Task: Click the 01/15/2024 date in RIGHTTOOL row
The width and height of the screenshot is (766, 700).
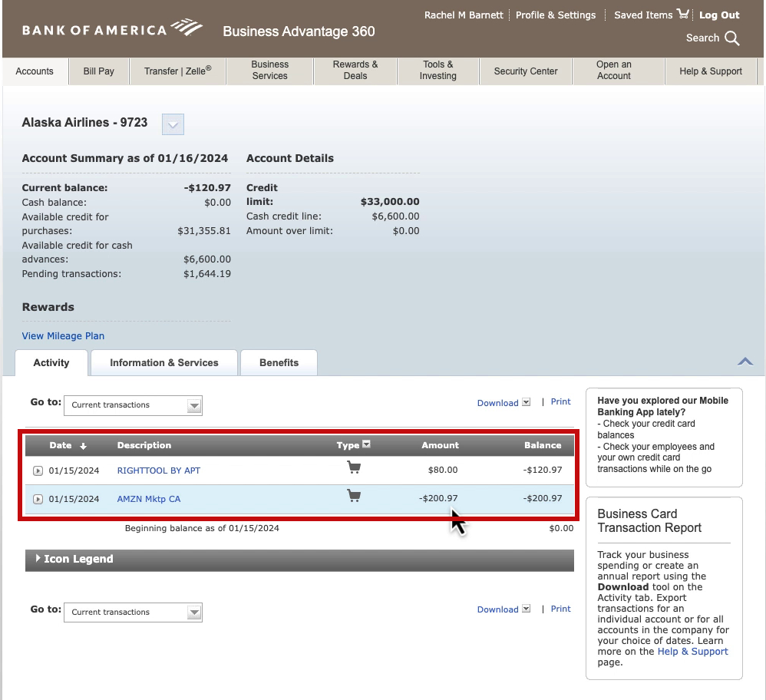Action: tap(74, 471)
